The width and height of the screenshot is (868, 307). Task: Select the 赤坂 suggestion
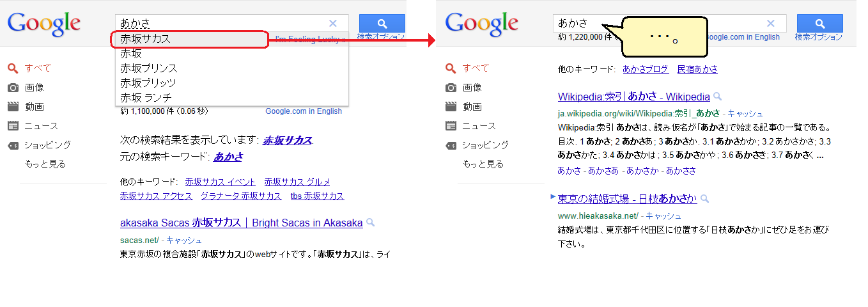pyautogui.click(x=232, y=54)
